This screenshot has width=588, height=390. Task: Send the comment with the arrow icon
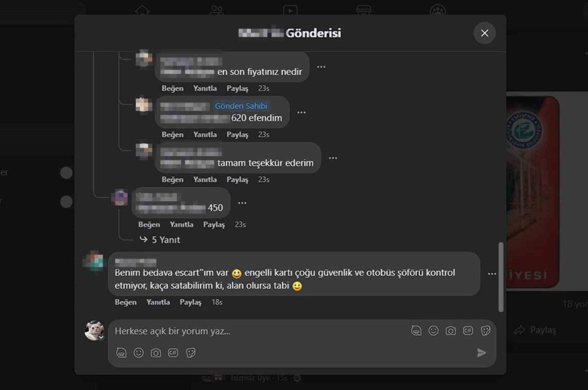click(482, 353)
